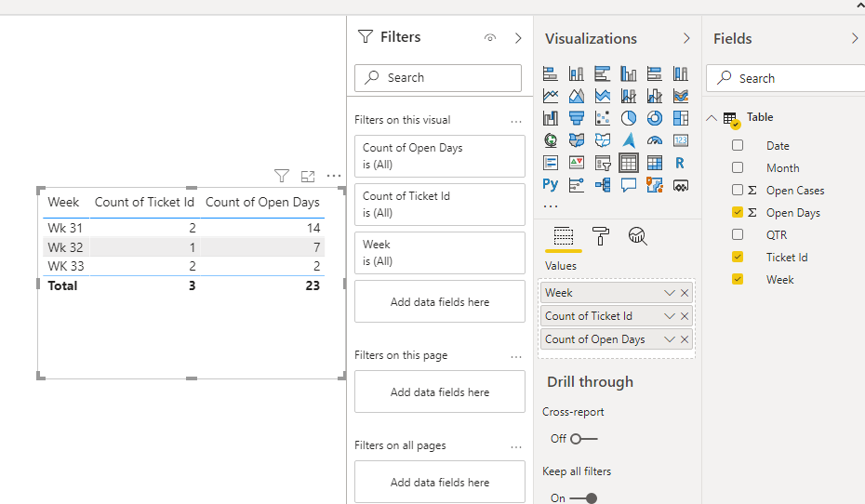Open Filters on all pages ellipsis menu
Viewport: 865px width, 504px height.
(x=516, y=446)
